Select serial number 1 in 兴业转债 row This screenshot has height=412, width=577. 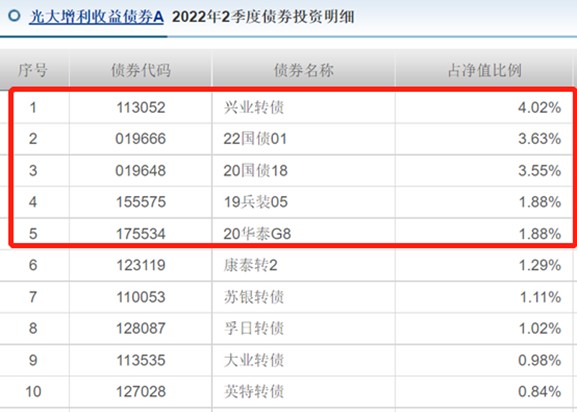33,108
